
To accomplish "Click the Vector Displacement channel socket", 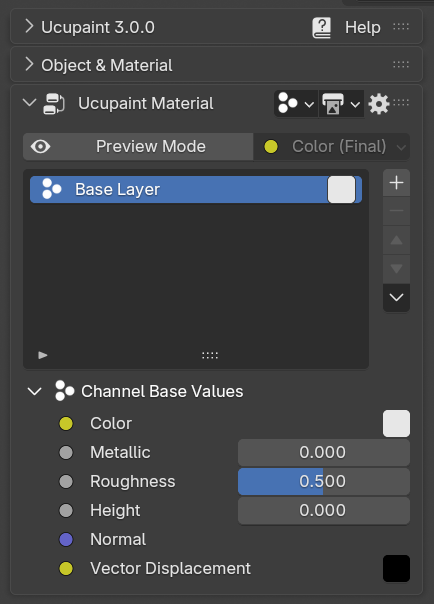I will 66,569.
